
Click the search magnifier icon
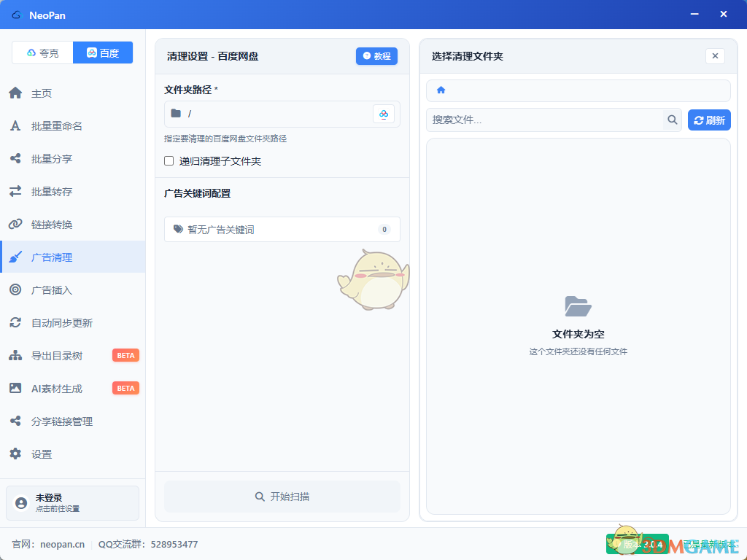(672, 120)
